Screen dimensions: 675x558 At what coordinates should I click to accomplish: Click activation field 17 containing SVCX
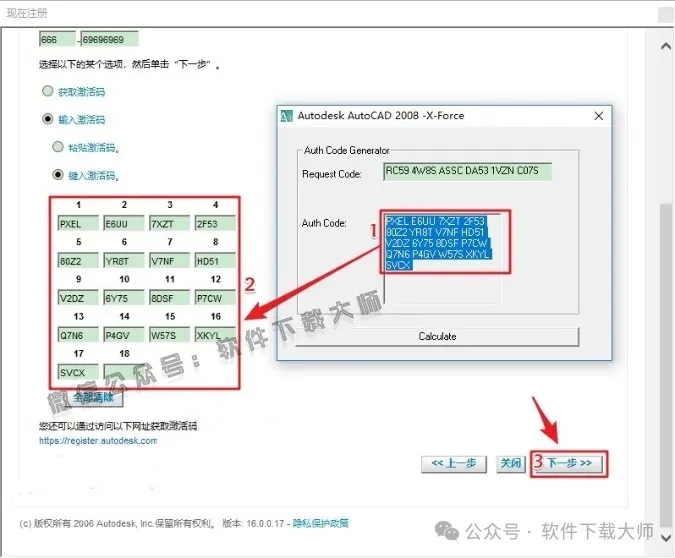[x=78, y=372]
